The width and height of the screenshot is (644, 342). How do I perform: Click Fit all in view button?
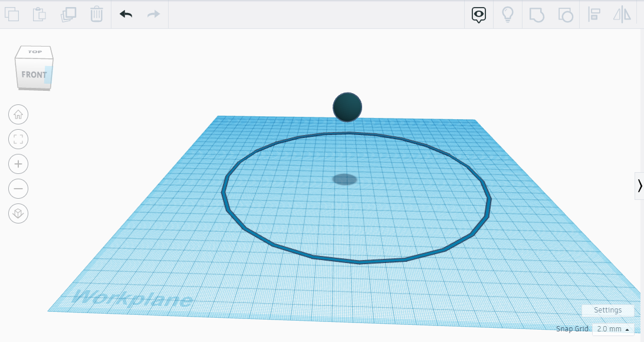[18, 139]
